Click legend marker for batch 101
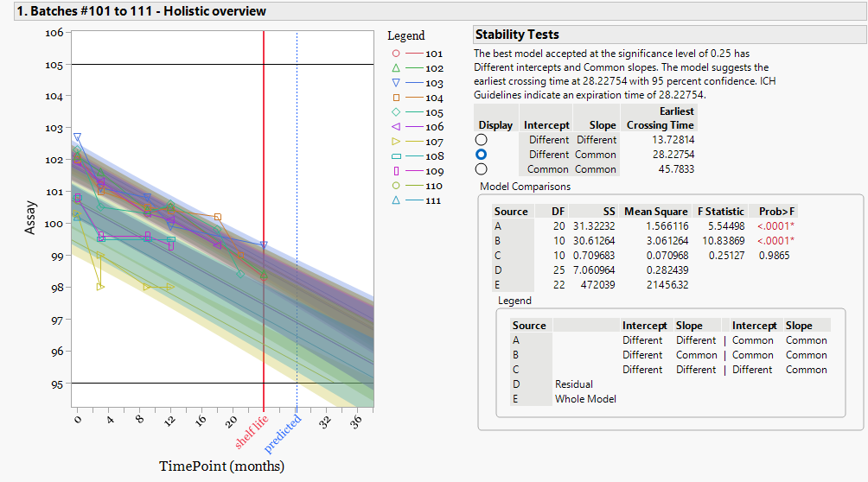The image size is (868, 482). (x=396, y=54)
